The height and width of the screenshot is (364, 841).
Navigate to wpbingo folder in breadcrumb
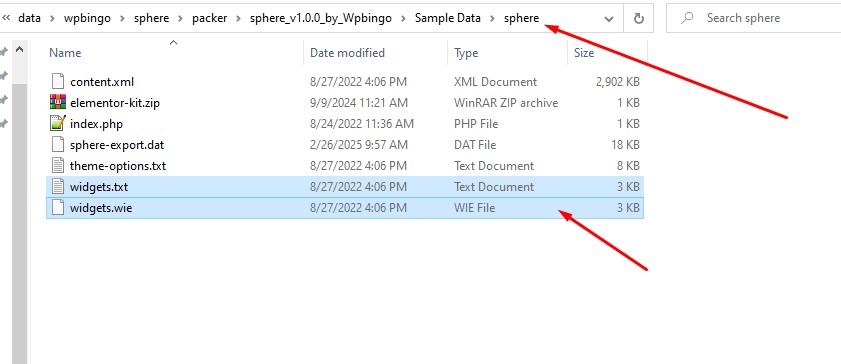87,18
